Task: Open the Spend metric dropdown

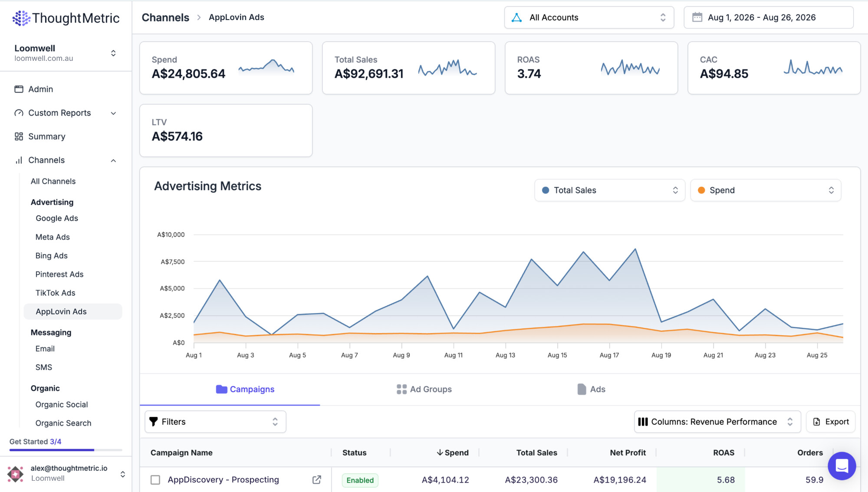Action: click(766, 190)
